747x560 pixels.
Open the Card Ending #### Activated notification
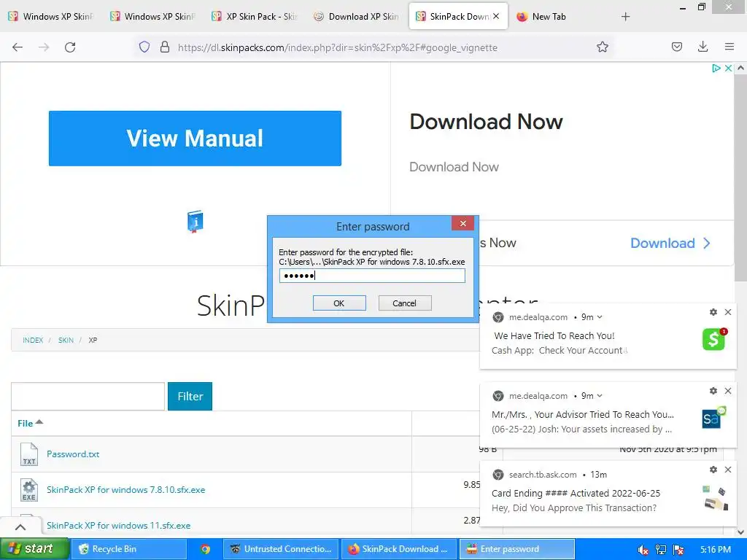[x=608, y=494]
